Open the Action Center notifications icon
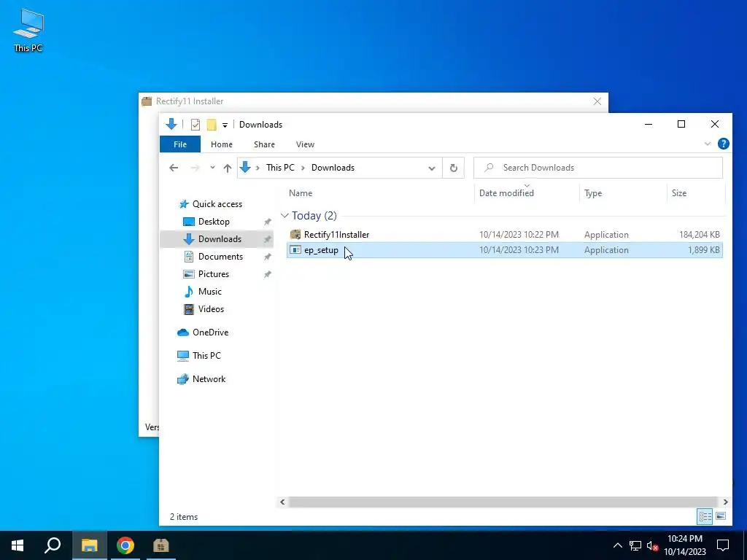Viewport: 747px width, 560px height. (x=723, y=545)
